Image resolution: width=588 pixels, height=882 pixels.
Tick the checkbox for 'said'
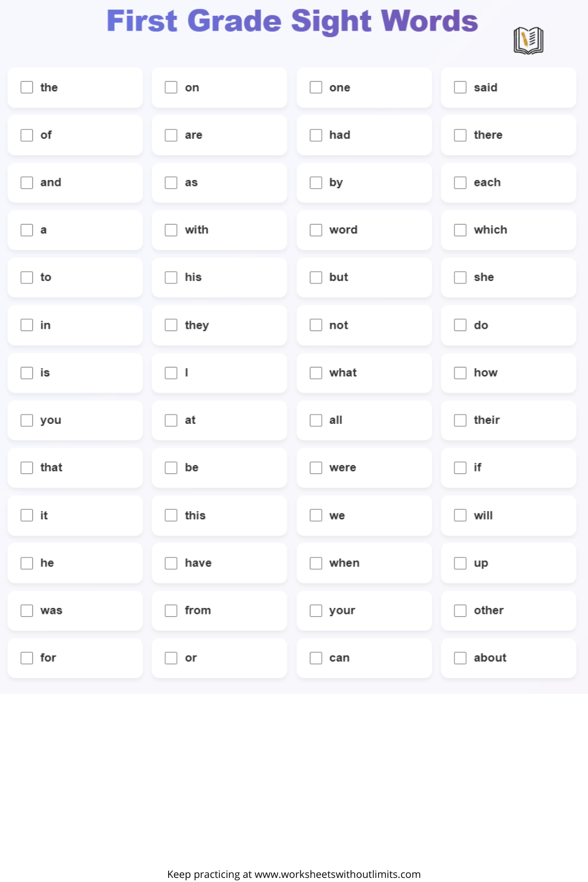pyautogui.click(x=460, y=88)
